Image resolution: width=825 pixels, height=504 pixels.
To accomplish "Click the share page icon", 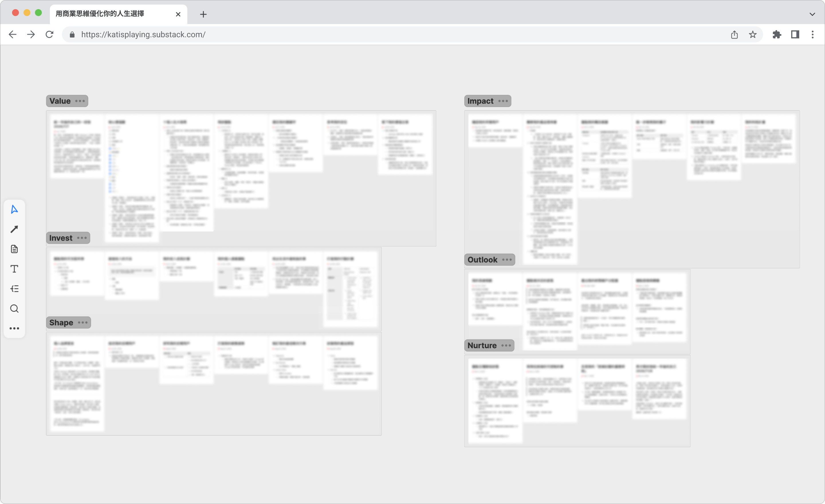I will 734,34.
